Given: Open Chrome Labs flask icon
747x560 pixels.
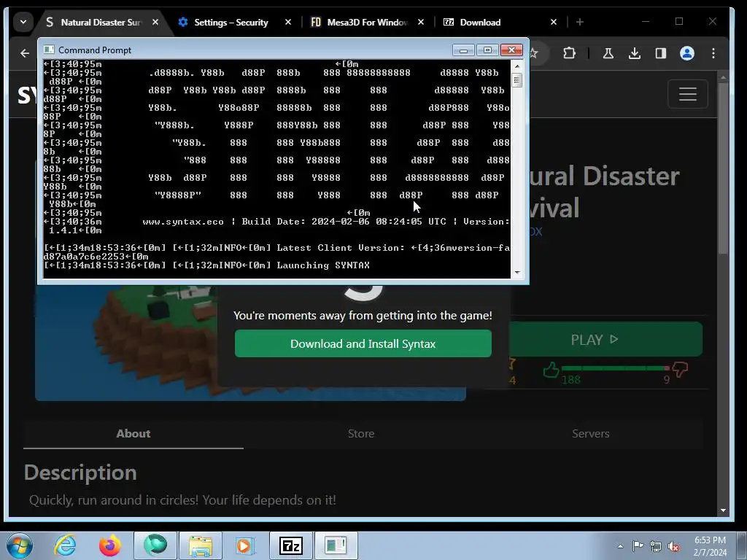Looking at the screenshot, I should click(x=608, y=53).
